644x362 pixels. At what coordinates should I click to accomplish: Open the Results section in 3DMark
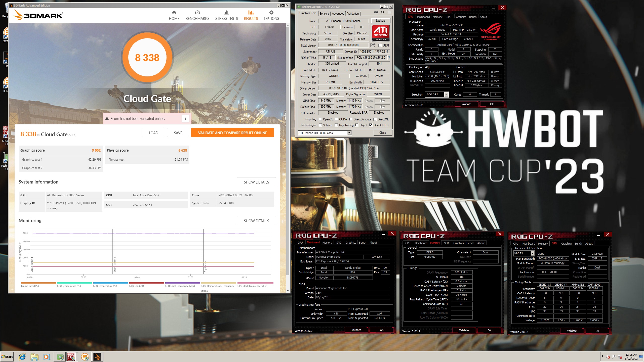(251, 15)
